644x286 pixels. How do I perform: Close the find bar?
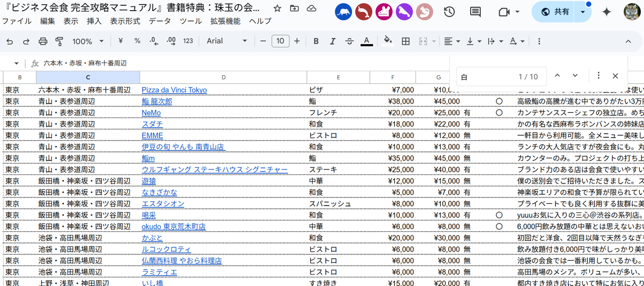point(616,76)
